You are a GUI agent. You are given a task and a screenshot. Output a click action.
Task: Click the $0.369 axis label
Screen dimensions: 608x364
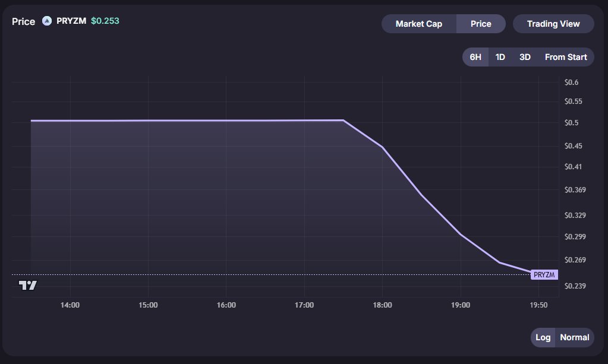(575, 190)
